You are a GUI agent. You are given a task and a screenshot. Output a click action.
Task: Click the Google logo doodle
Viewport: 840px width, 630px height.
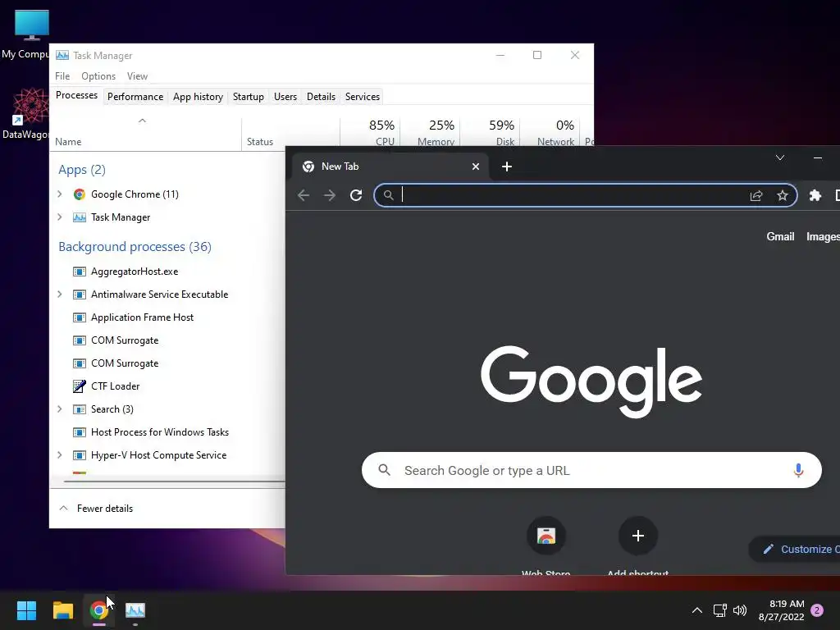coord(591,381)
